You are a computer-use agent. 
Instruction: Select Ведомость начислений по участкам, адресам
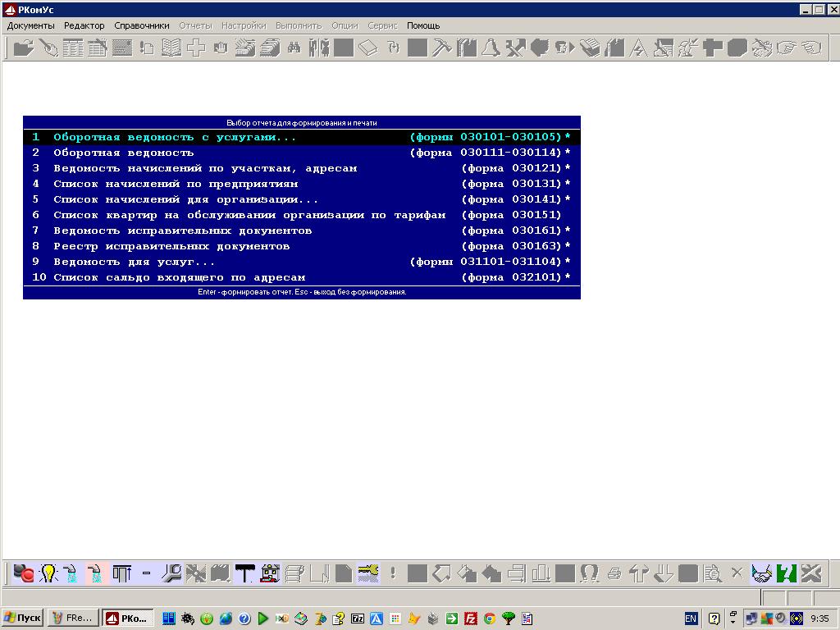click(x=205, y=168)
